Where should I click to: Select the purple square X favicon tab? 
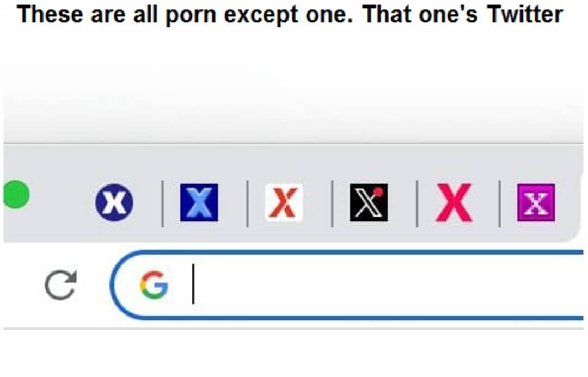click(536, 202)
